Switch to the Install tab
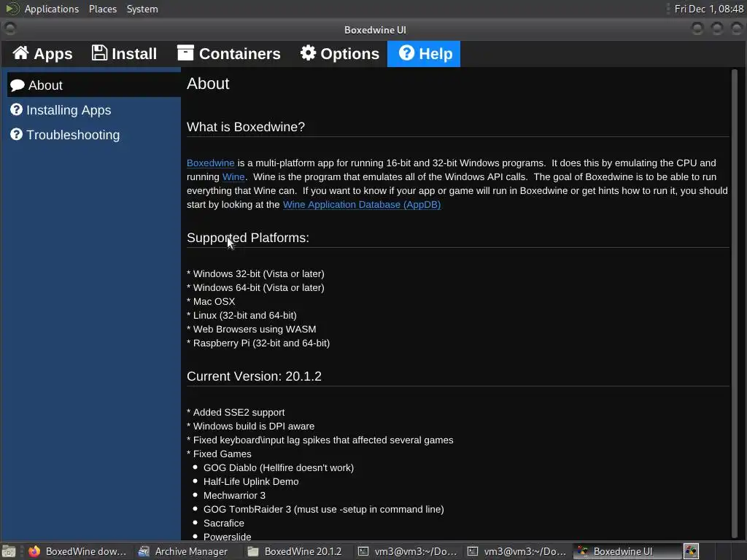 click(x=124, y=54)
